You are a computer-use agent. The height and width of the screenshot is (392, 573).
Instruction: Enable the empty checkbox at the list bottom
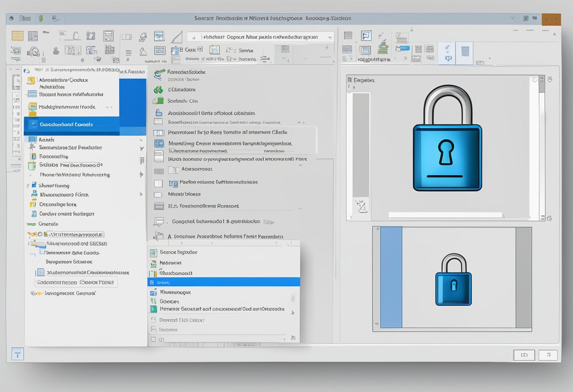(152, 339)
